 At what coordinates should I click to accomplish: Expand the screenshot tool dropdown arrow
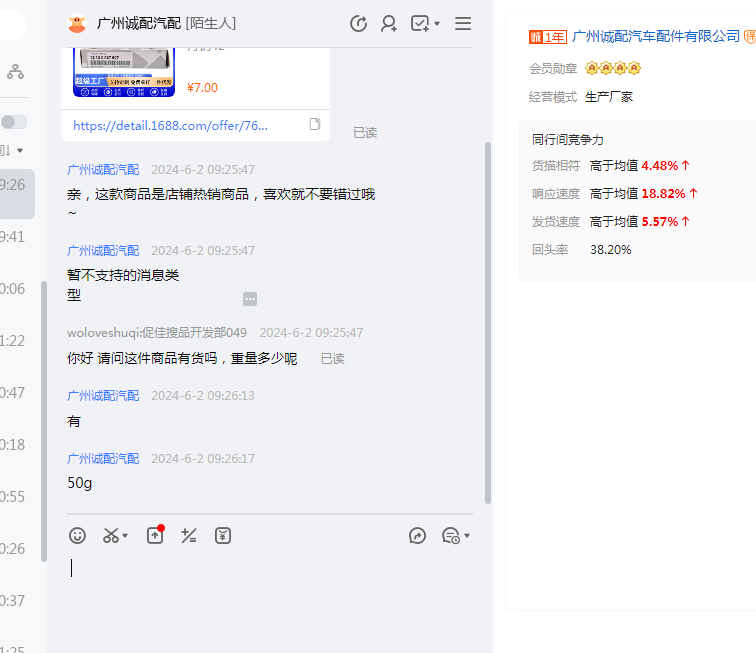coord(125,537)
